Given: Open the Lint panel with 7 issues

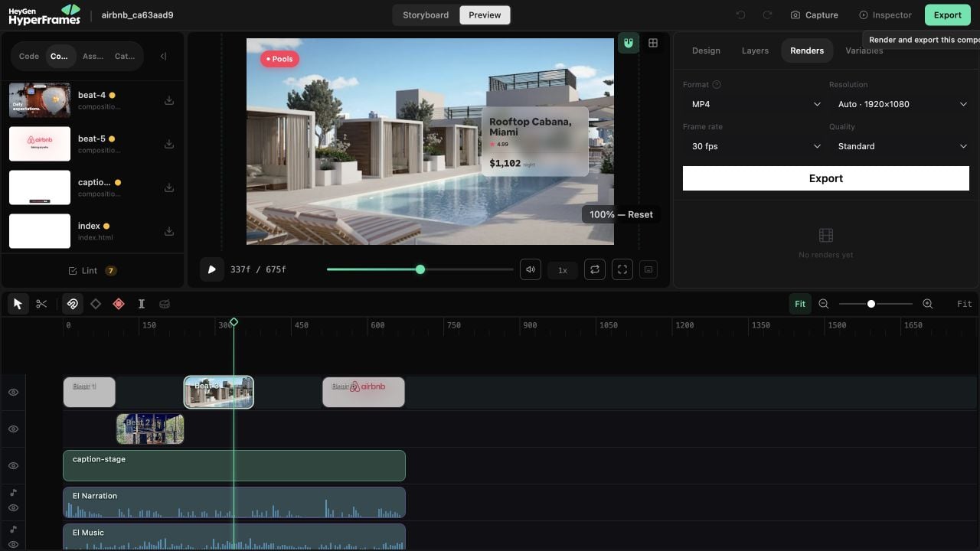Looking at the screenshot, I should pos(92,271).
